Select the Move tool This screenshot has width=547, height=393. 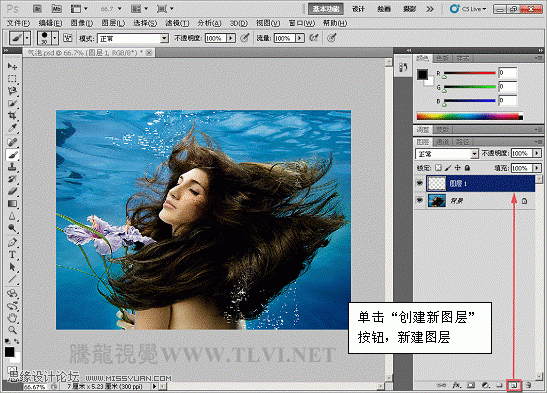[12, 66]
